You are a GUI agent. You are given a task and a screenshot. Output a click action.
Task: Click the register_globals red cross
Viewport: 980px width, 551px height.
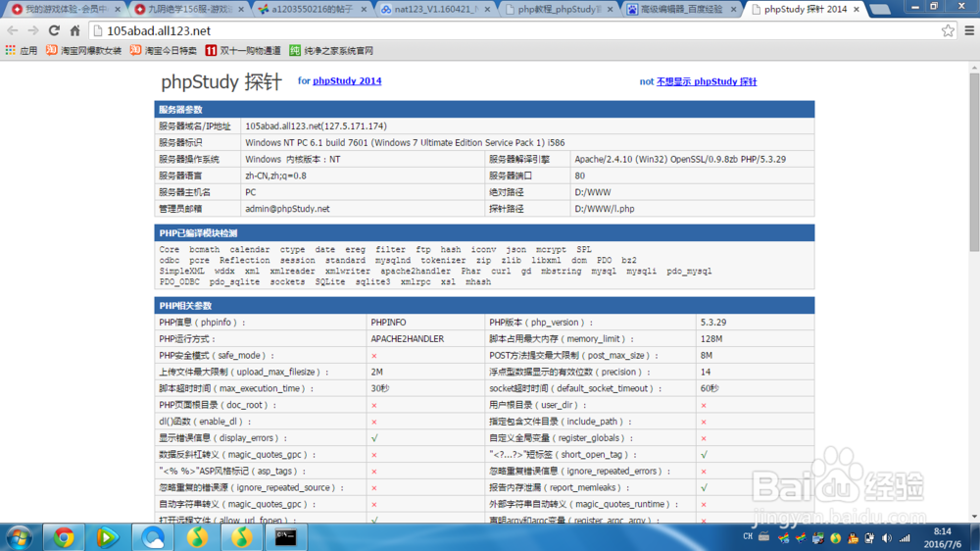704,438
